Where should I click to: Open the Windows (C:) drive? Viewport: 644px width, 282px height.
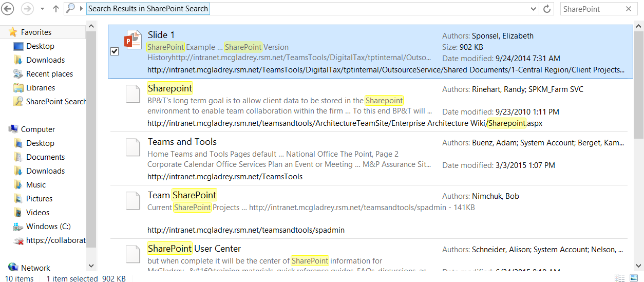[49, 227]
